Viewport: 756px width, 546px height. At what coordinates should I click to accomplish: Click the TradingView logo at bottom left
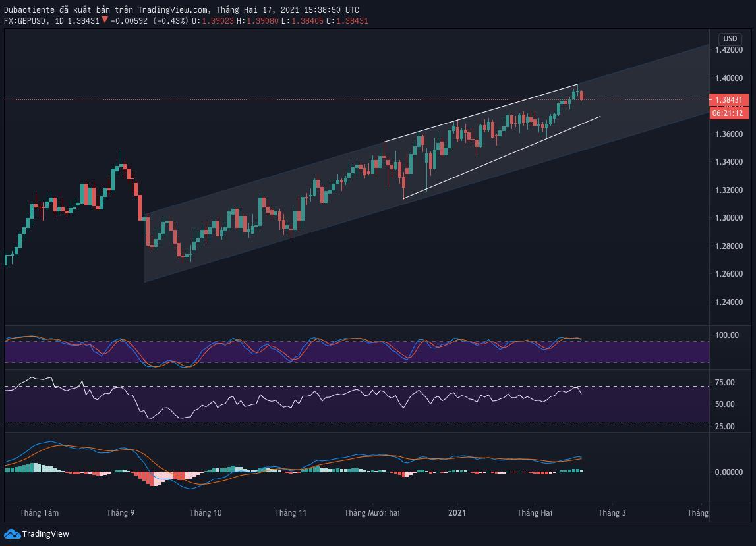click(37, 534)
